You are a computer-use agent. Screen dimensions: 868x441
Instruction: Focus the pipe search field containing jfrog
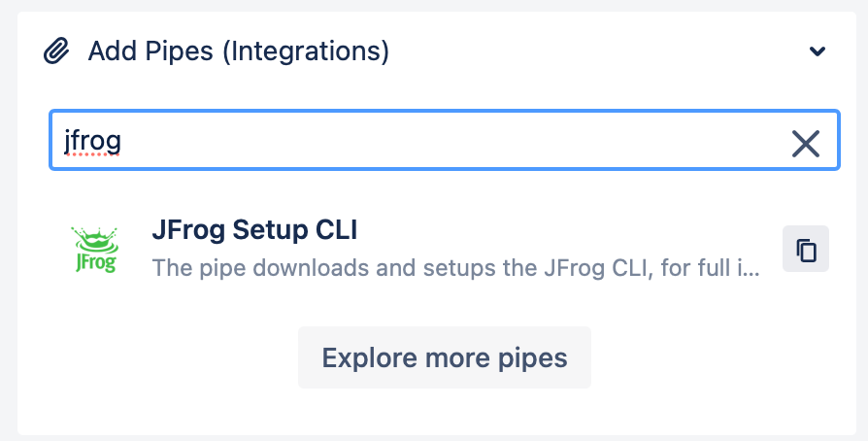(445, 140)
